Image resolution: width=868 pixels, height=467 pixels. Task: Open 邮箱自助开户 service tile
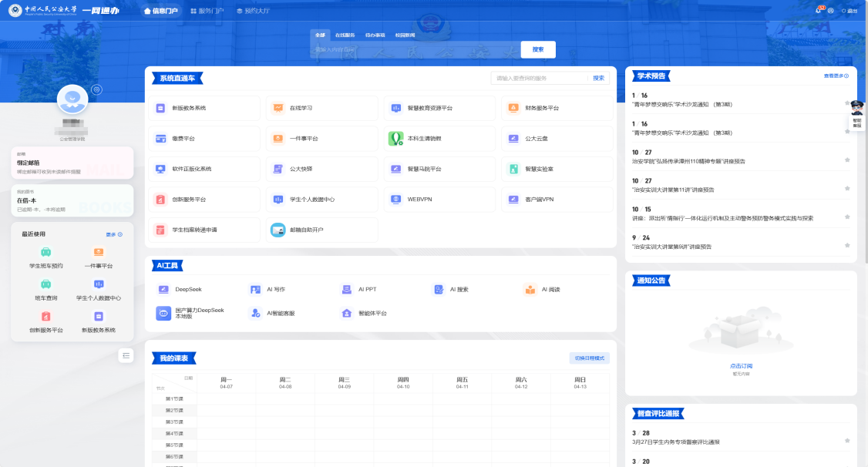(308, 230)
